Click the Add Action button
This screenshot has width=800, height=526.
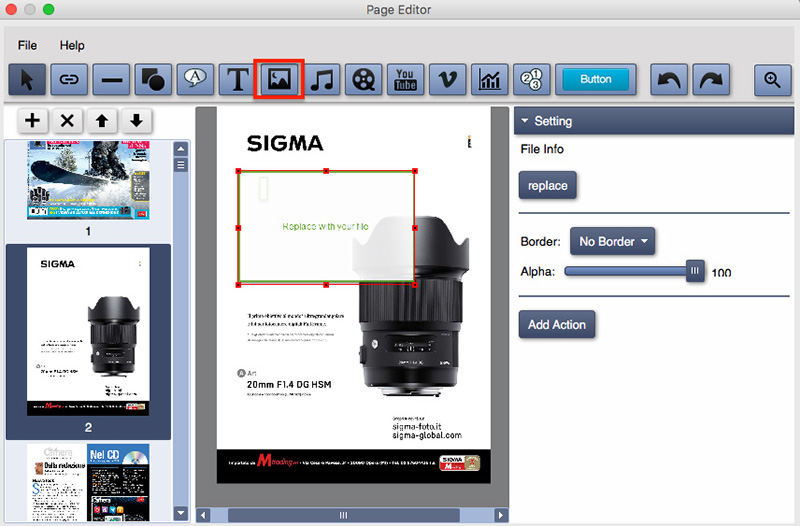coord(557,324)
